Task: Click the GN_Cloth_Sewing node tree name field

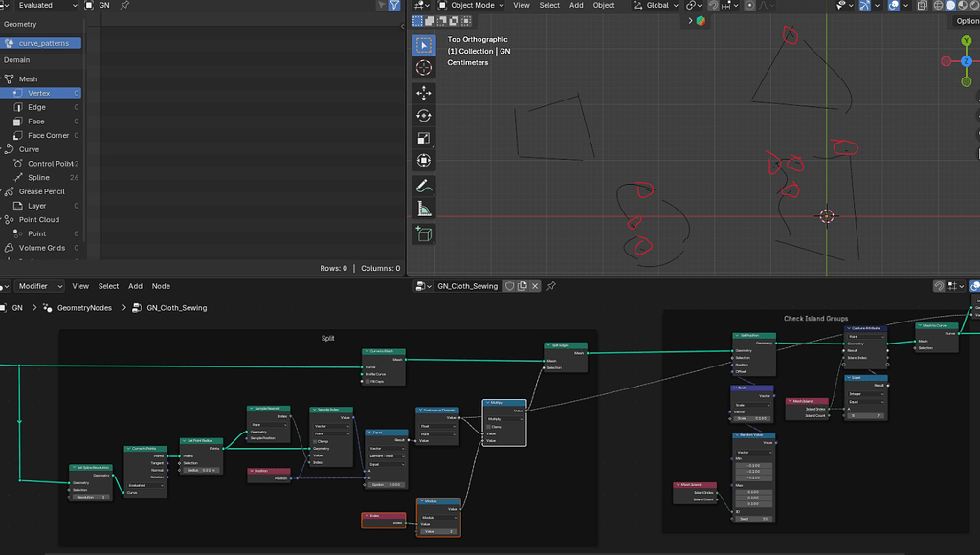Action: [x=467, y=286]
